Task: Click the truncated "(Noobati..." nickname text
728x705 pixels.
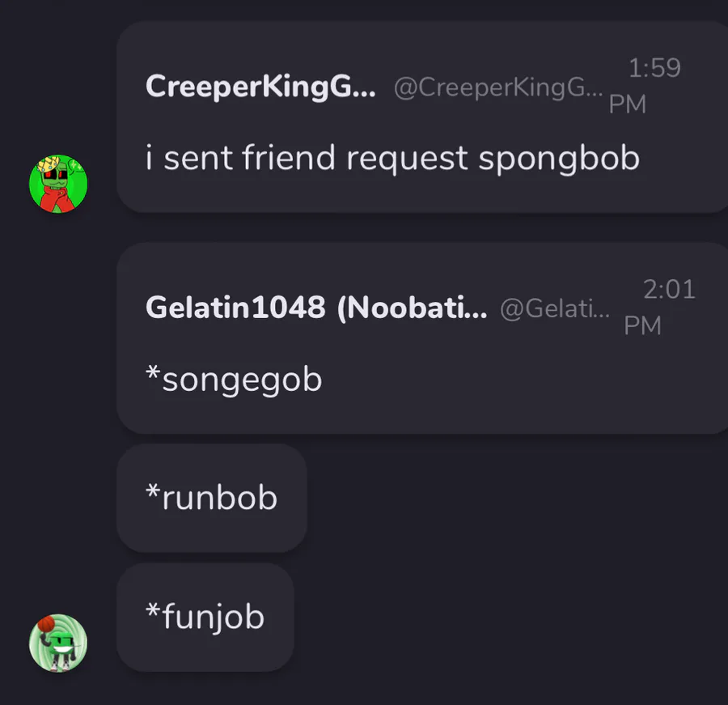Action: pyautogui.click(x=412, y=308)
